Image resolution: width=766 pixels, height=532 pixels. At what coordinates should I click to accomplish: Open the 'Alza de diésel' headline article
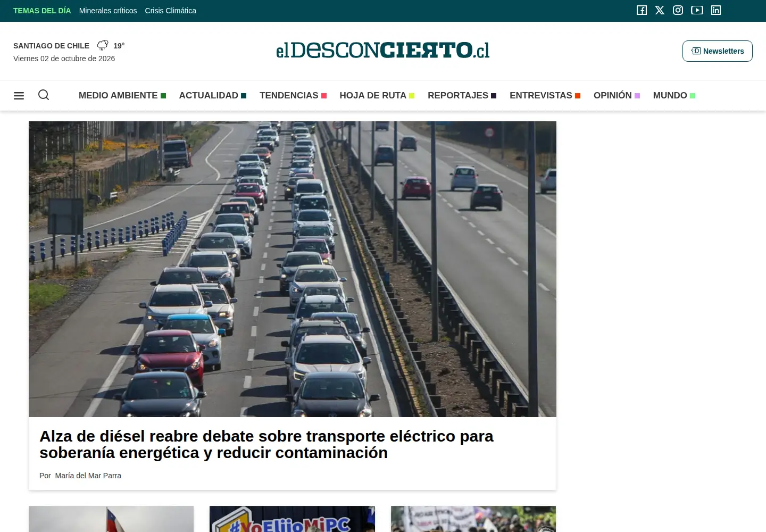266,444
